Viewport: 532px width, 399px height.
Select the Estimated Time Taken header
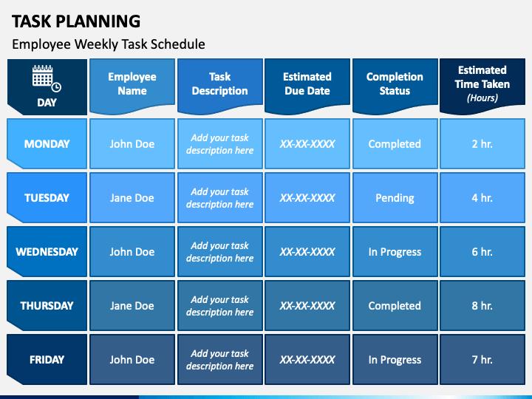[482, 86]
